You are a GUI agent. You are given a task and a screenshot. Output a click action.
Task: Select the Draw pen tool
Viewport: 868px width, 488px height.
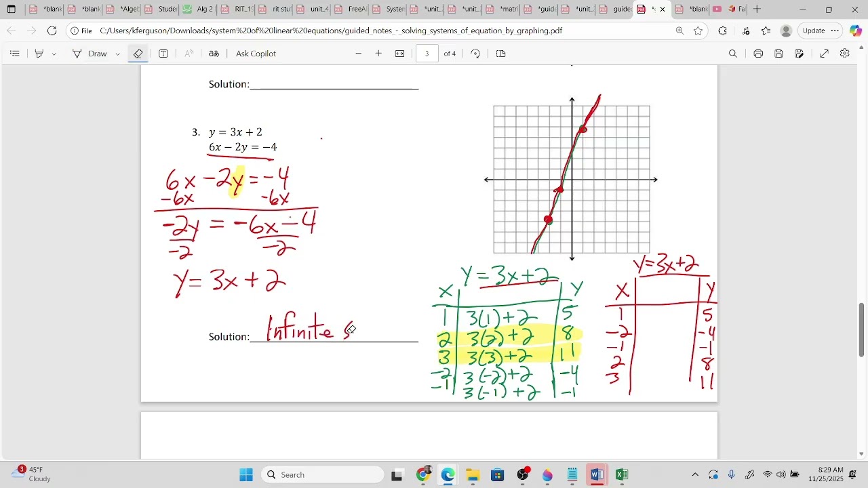pyautogui.click(x=90, y=54)
